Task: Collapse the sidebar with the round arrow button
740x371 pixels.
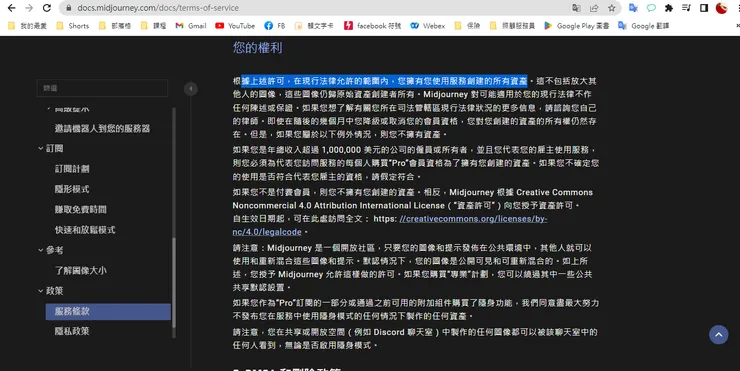Action: click(x=191, y=89)
